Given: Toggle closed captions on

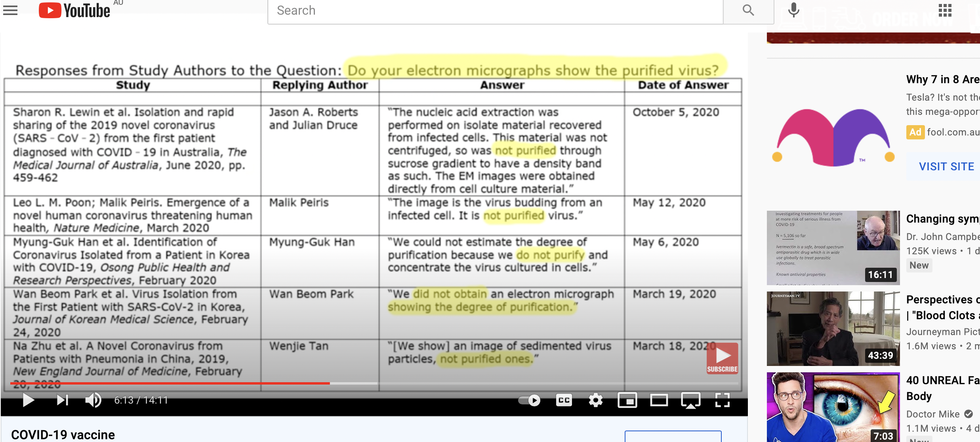Looking at the screenshot, I should click(x=564, y=400).
